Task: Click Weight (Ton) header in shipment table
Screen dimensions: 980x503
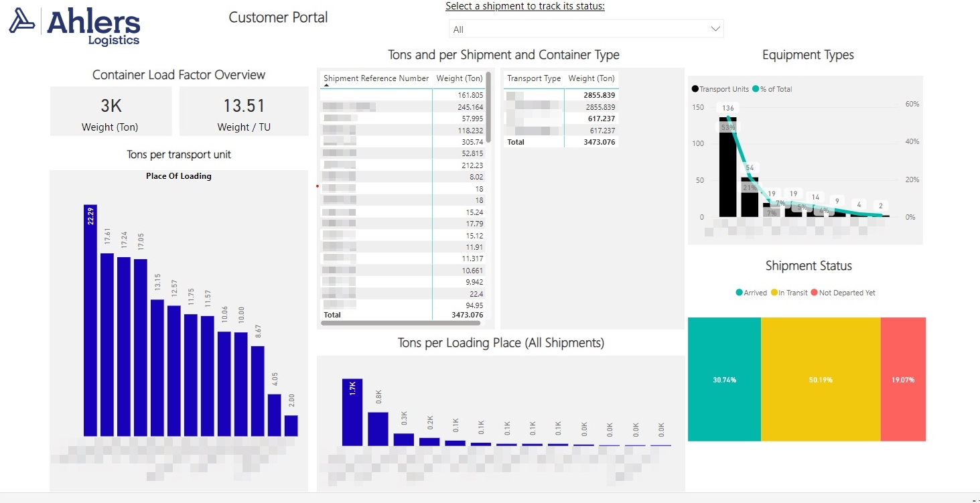Action: coord(460,78)
